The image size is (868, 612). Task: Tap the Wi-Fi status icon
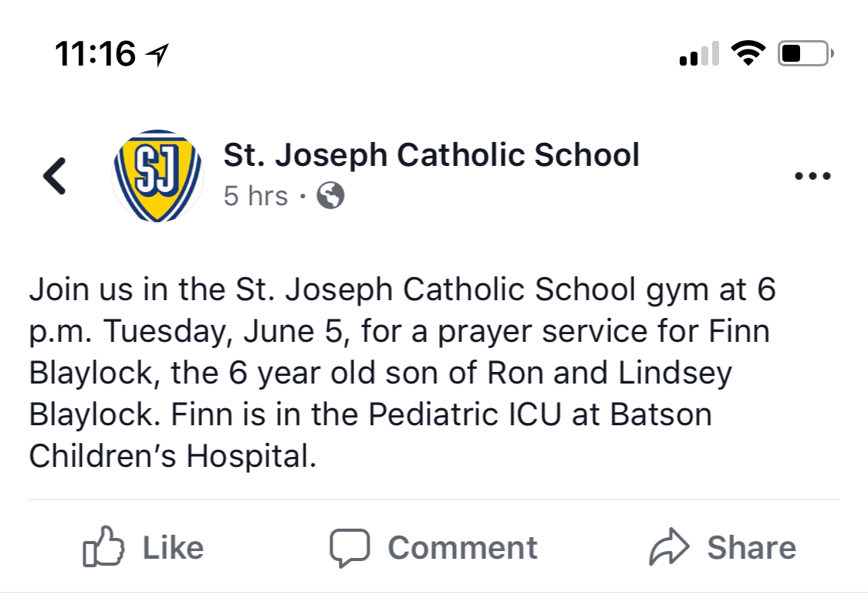click(x=748, y=54)
